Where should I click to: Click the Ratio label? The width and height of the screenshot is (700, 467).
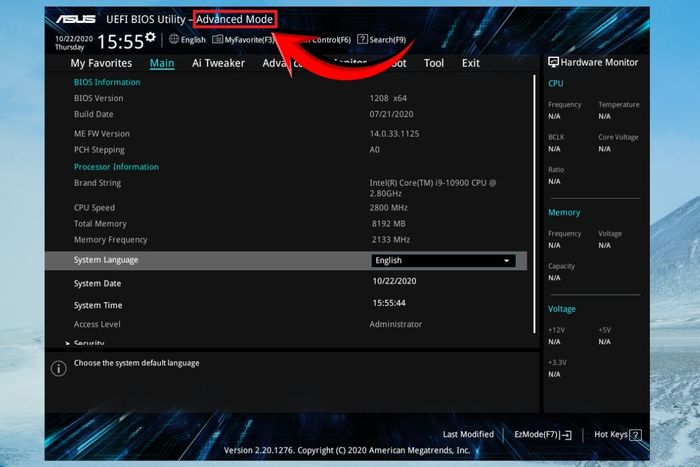tap(556, 170)
